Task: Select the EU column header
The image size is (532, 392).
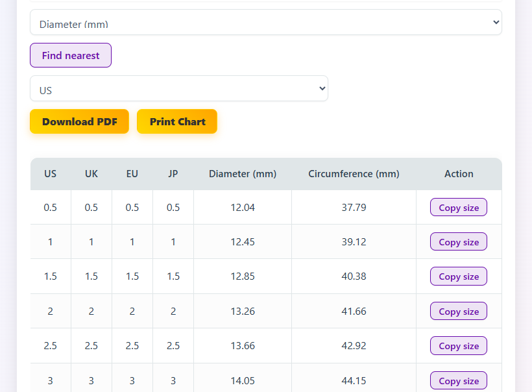Action: pos(132,174)
